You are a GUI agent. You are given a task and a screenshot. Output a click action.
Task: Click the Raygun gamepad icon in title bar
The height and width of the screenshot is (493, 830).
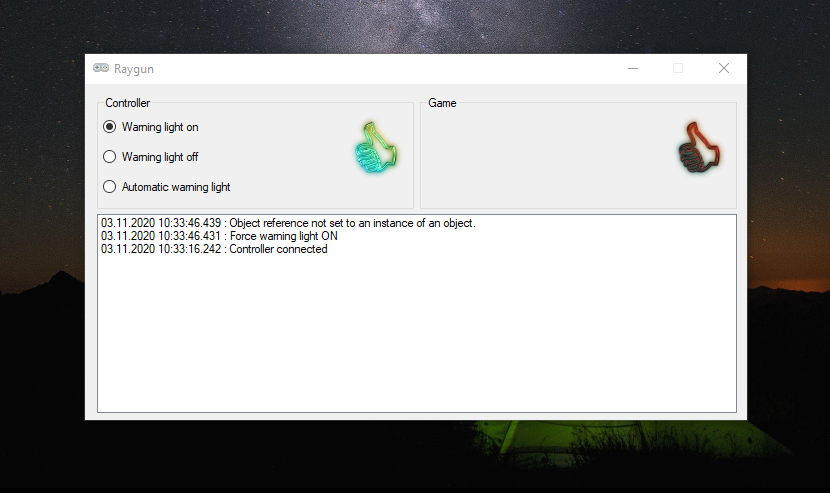tap(101, 68)
